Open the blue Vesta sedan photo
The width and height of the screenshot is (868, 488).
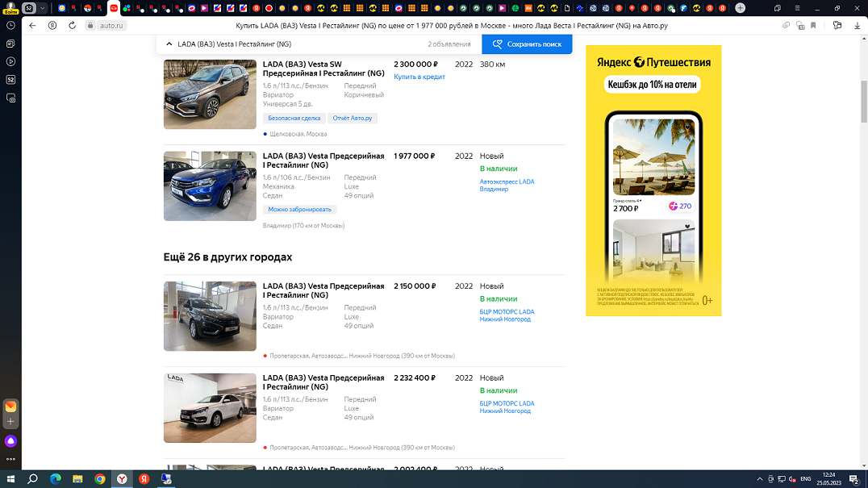[x=210, y=186]
